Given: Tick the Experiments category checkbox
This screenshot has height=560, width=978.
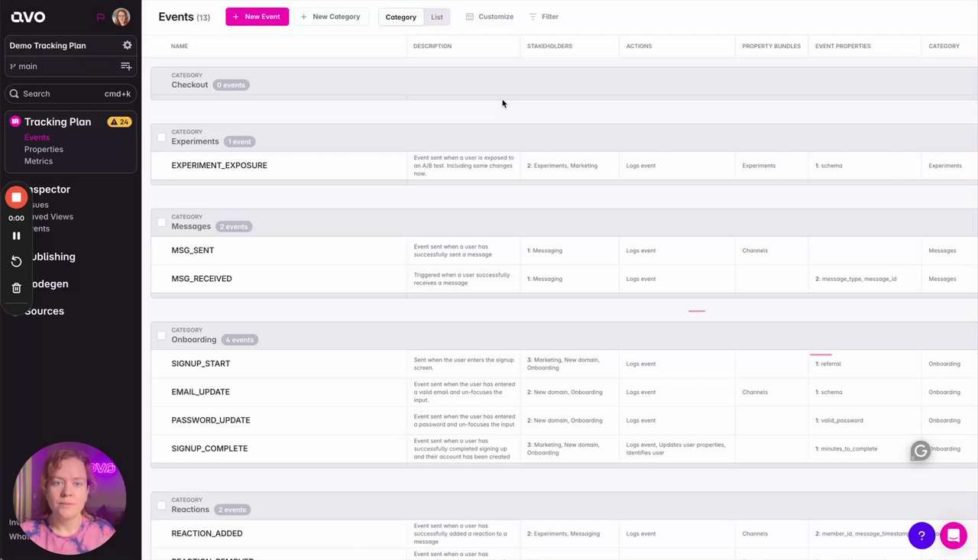Looking at the screenshot, I should (x=161, y=138).
